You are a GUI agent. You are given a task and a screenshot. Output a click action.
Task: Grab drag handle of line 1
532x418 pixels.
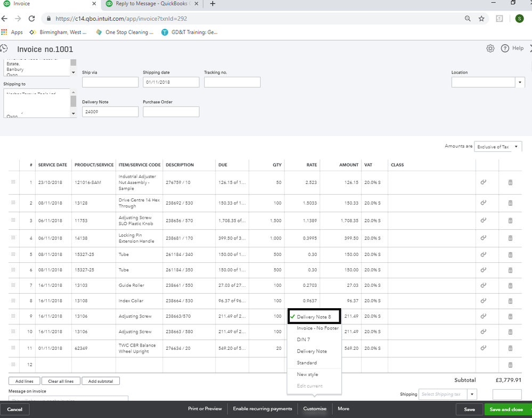point(13,182)
